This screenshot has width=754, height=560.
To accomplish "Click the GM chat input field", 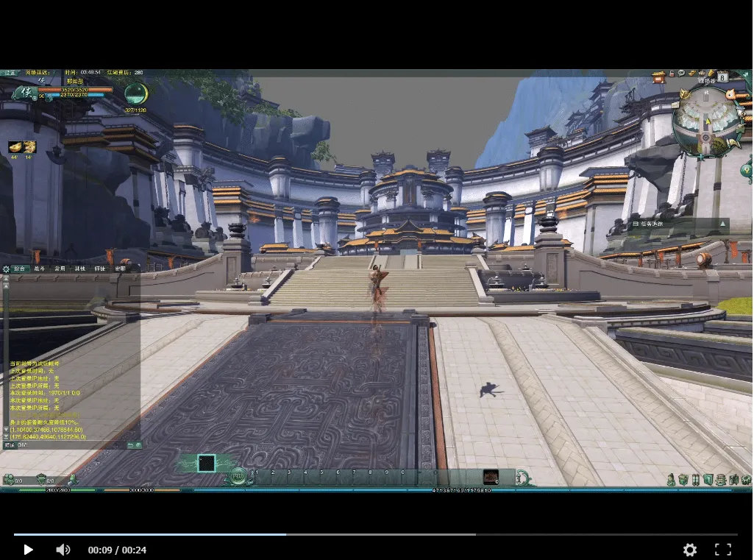I will (x=72, y=445).
